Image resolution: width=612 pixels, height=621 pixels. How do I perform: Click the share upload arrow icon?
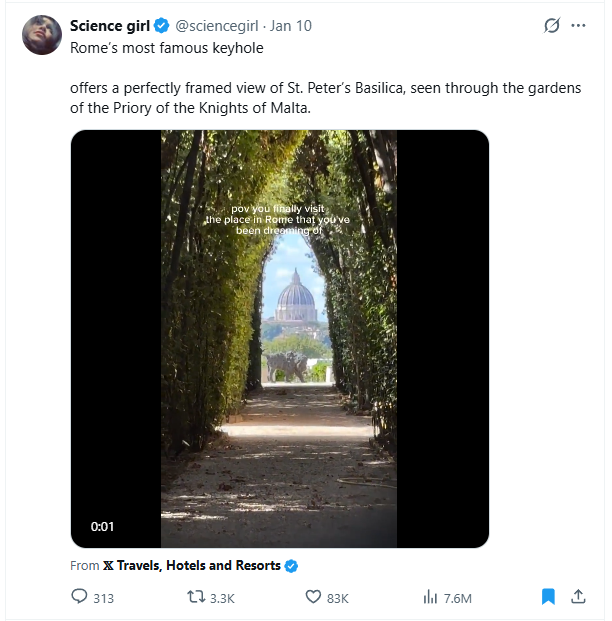coord(578,596)
